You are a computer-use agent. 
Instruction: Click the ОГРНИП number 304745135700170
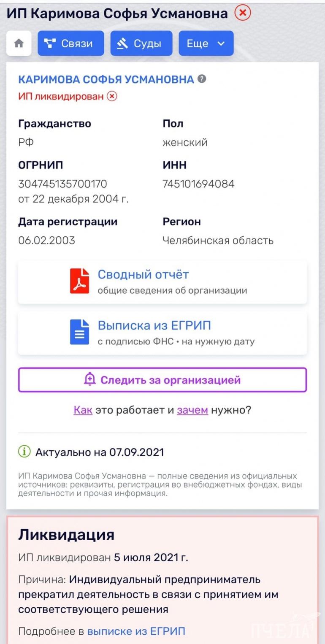click(x=62, y=184)
